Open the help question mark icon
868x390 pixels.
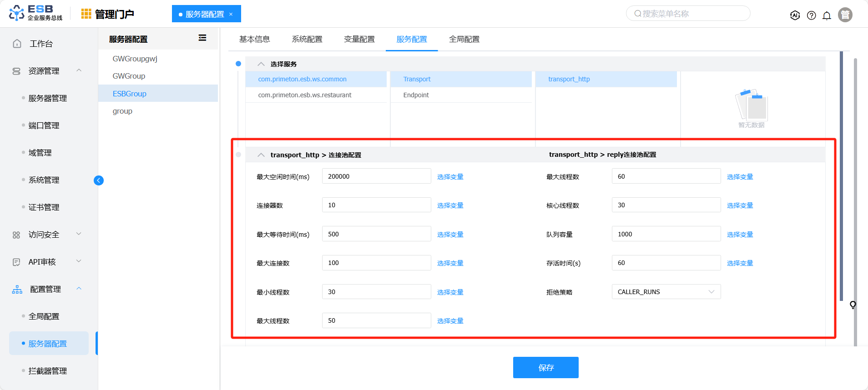(811, 15)
